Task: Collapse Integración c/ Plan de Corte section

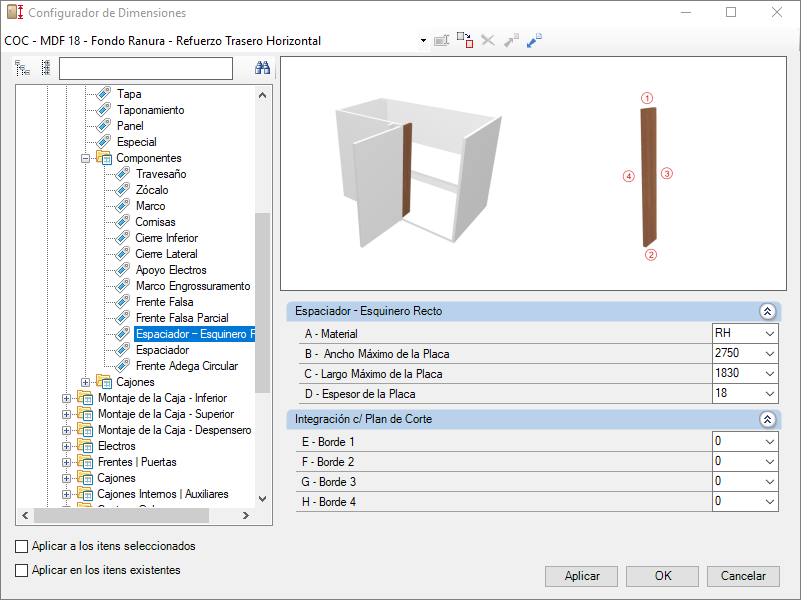Action: pyautogui.click(x=767, y=419)
